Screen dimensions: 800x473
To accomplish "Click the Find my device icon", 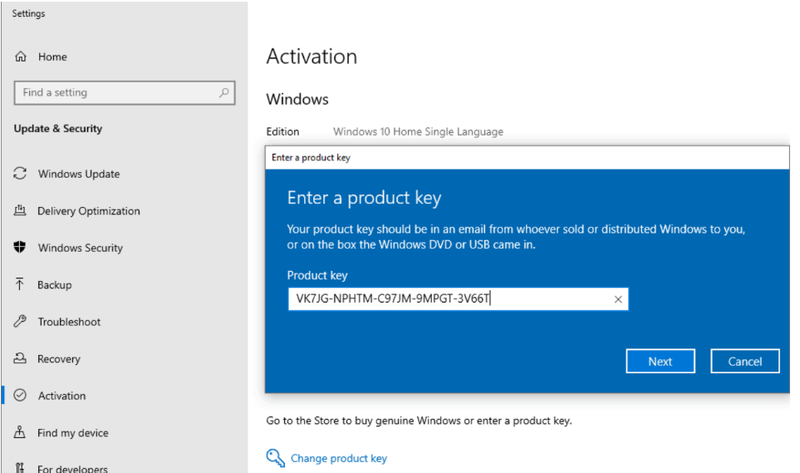I will point(19,432).
